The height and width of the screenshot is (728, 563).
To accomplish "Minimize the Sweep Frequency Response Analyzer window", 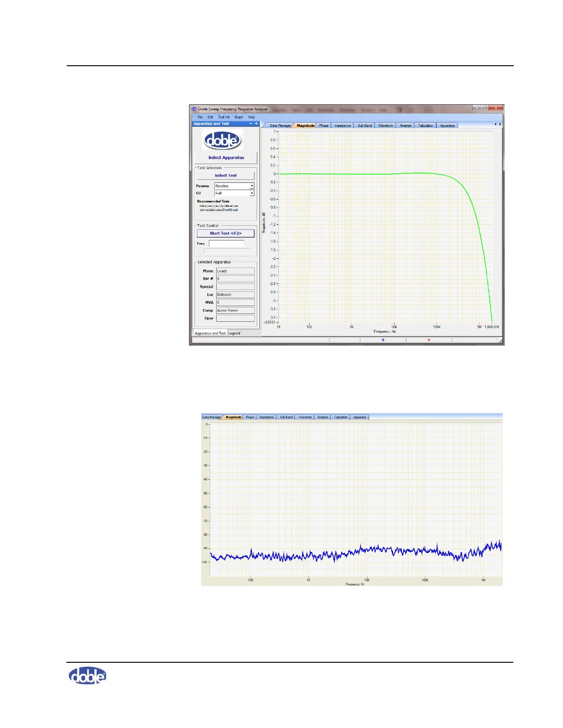I will pyautogui.click(x=477, y=108).
